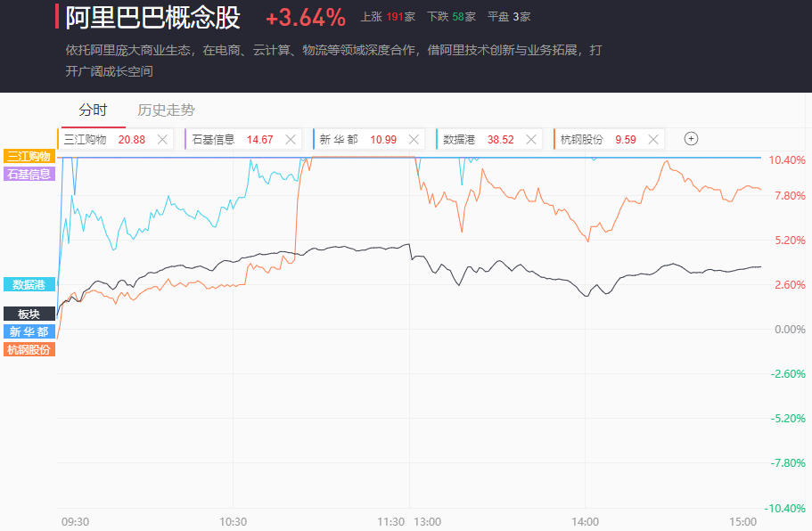Toggle the 三江购物 line label
The image size is (812, 531).
pyautogui.click(x=29, y=156)
